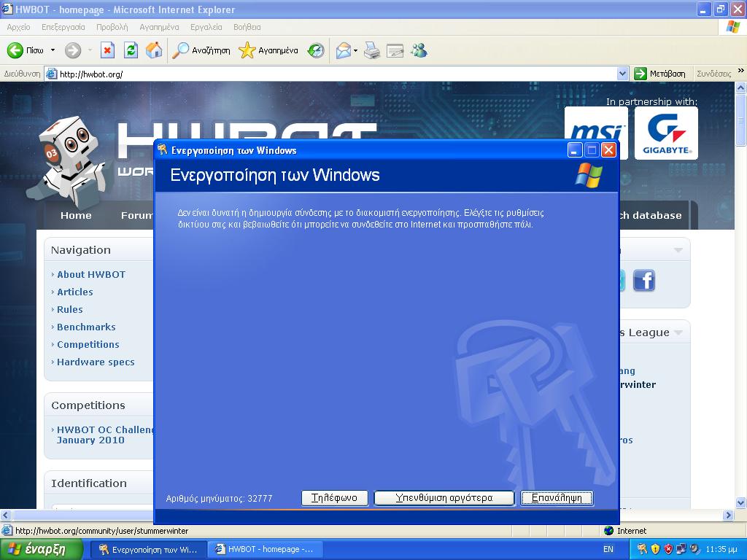Click the network connection tray icon
The width and height of the screenshot is (747, 560).
[x=681, y=550]
